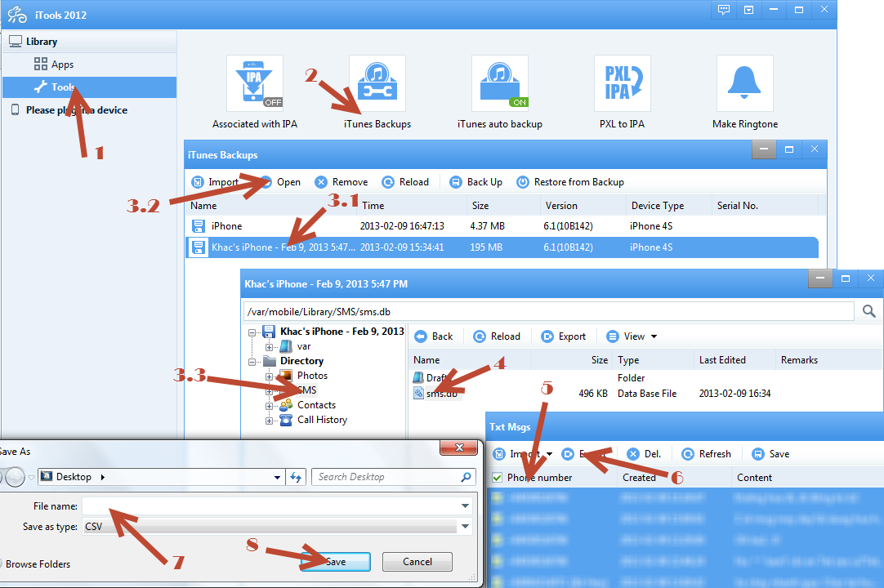This screenshot has height=588, width=884.
Task: Click the Library header in sidebar
Action: 89,42
